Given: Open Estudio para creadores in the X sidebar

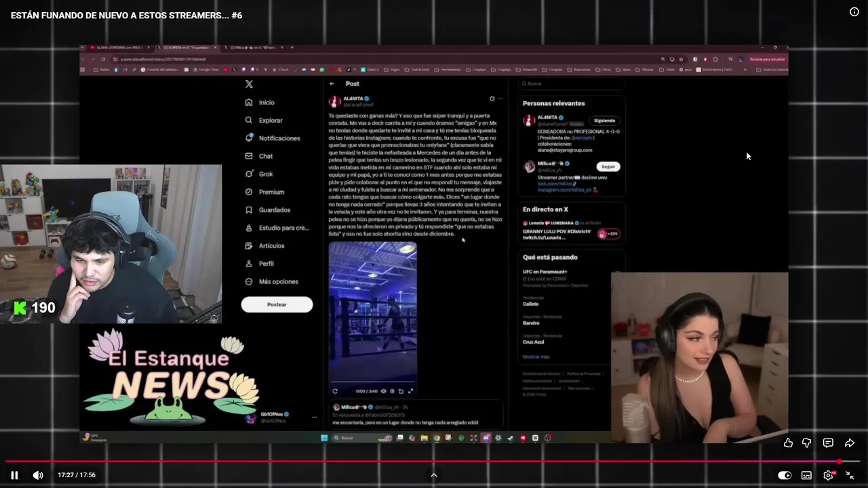Looking at the screenshot, I should [277, 228].
